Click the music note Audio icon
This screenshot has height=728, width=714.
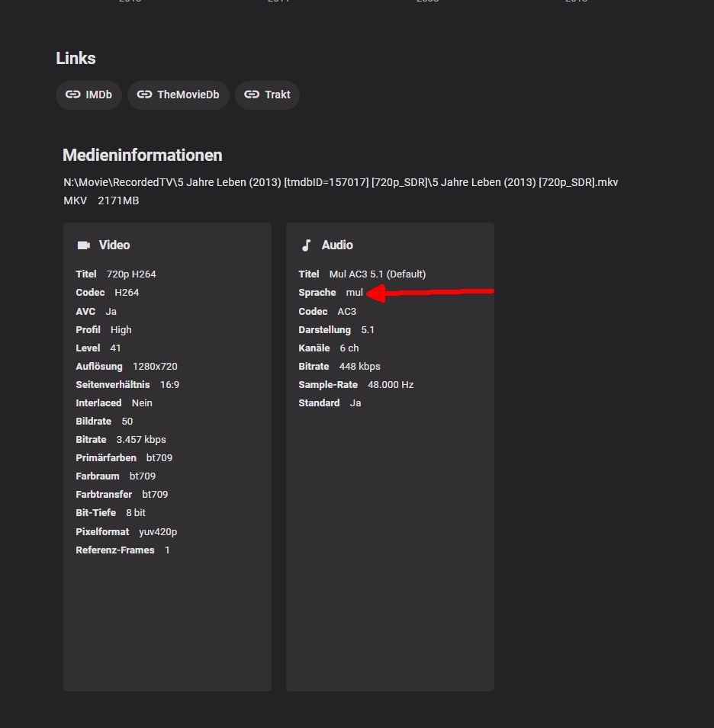click(x=307, y=245)
